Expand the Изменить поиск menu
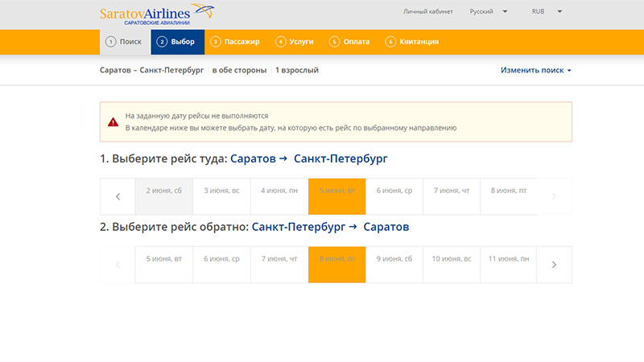Image resolution: width=644 pixels, height=362 pixels. 535,71
